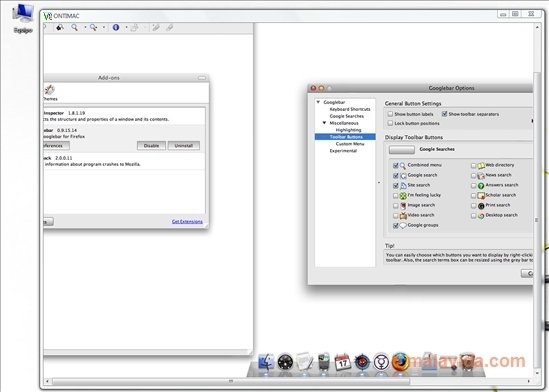Click the Disable button in Add-ons
Image resolution: width=549 pixels, height=392 pixels.
[151, 146]
